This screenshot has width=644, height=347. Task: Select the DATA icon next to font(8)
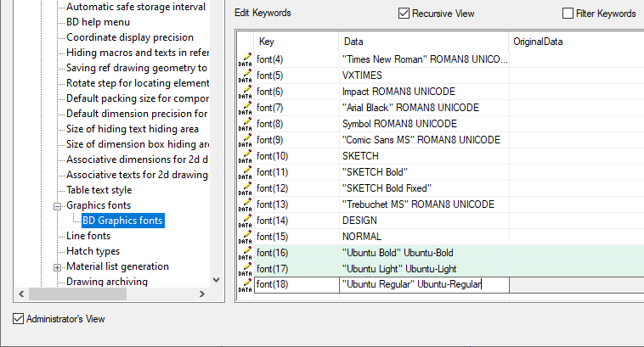click(x=245, y=124)
